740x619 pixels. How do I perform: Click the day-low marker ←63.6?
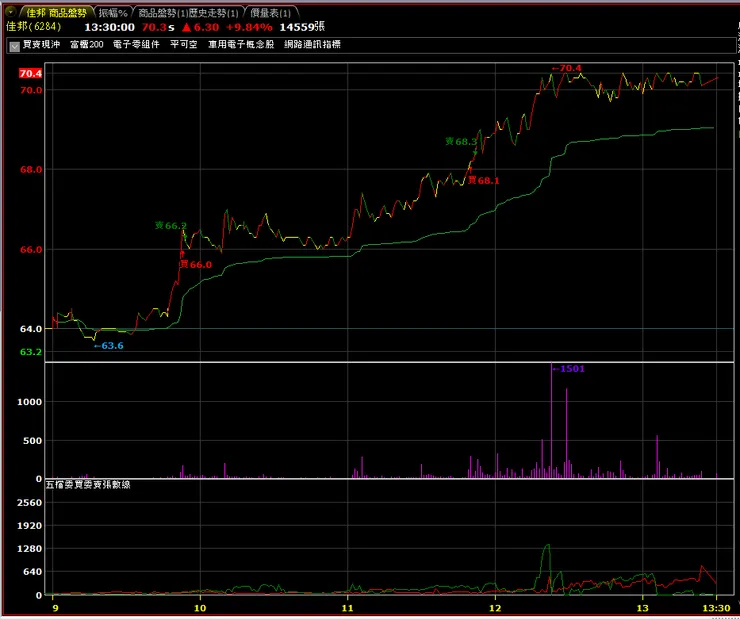[109, 346]
